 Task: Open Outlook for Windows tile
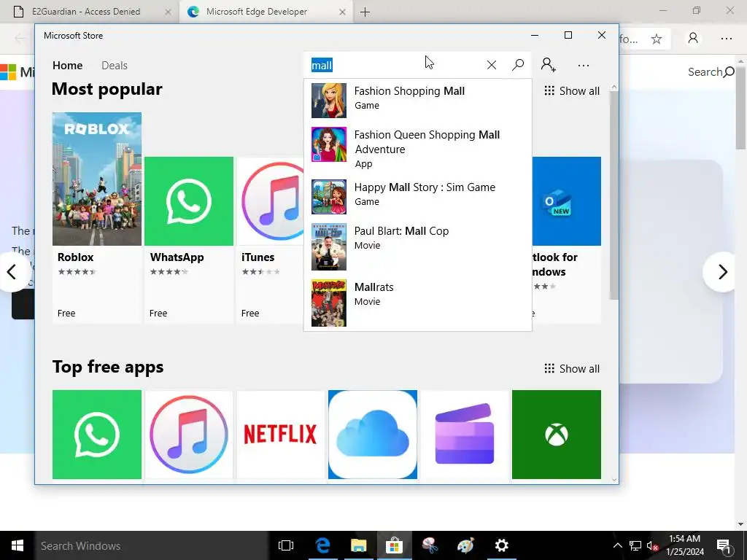566,240
